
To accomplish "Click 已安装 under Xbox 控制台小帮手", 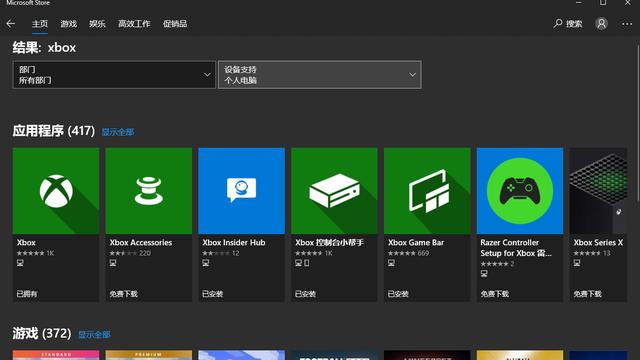I will click(x=305, y=294).
